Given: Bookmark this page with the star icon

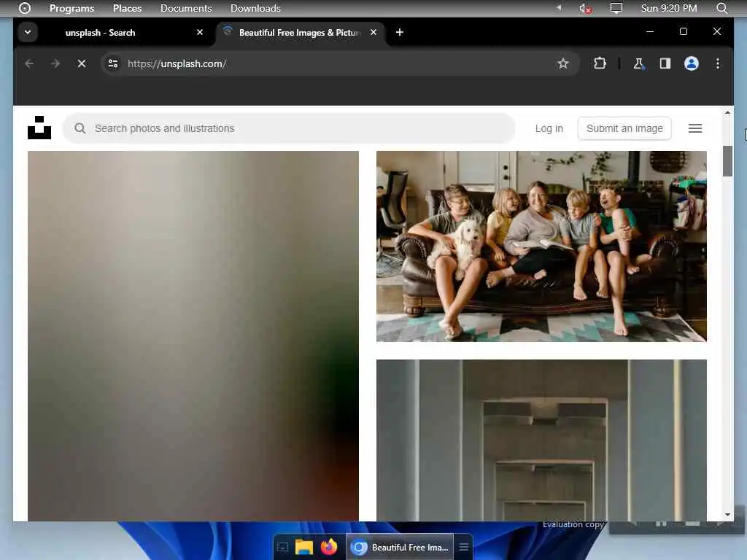Looking at the screenshot, I should (x=562, y=63).
